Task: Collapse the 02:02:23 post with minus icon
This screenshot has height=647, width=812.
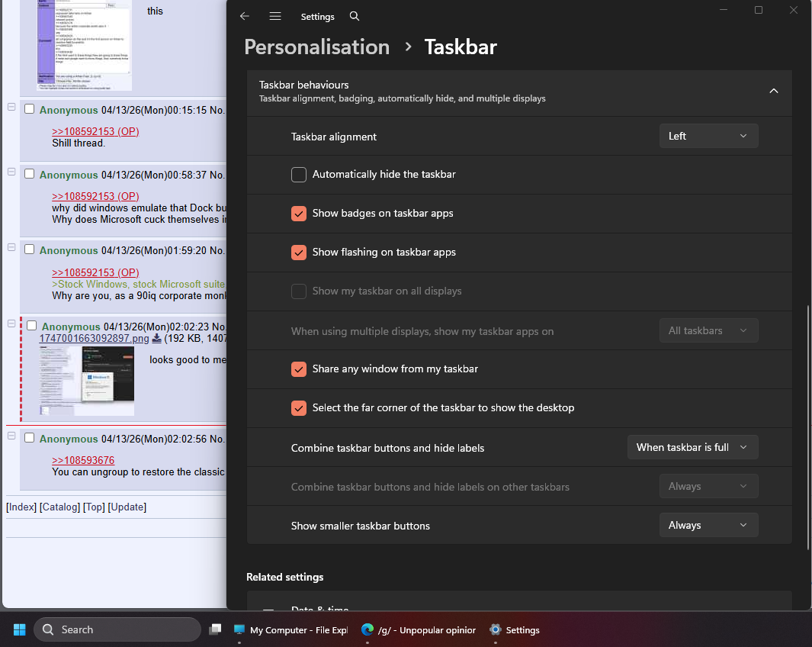Action: (11, 323)
